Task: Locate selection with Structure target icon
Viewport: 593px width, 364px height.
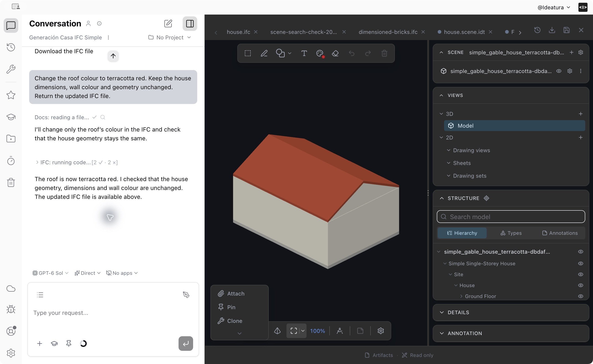Action: [x=486, y=198]
